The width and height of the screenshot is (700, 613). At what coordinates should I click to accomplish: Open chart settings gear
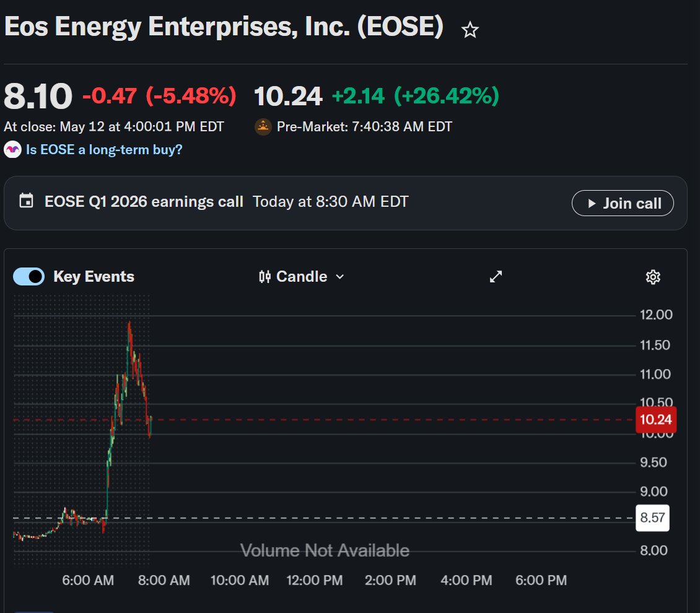pos(653,277)
